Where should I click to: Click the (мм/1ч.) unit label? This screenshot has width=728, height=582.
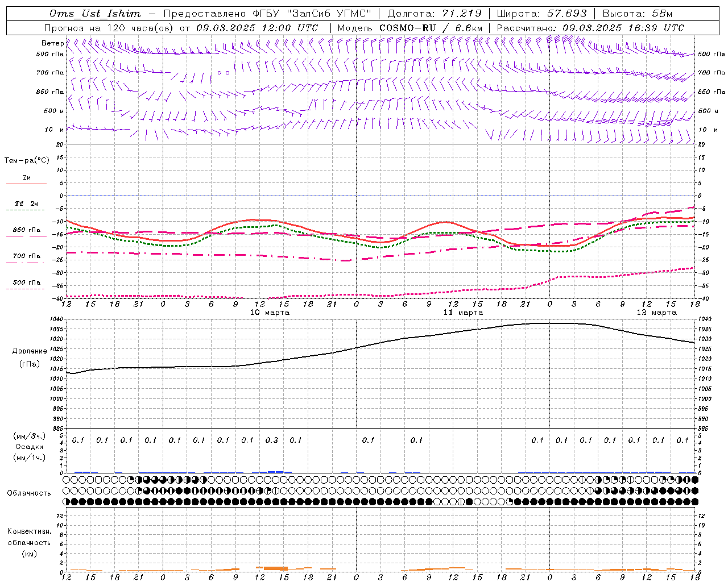(x=30, y=458)
